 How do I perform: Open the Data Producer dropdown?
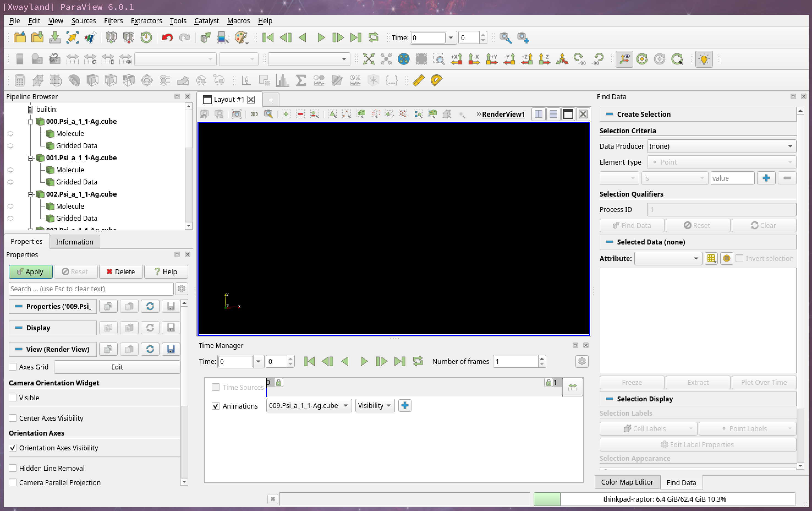tap(721, 146)
